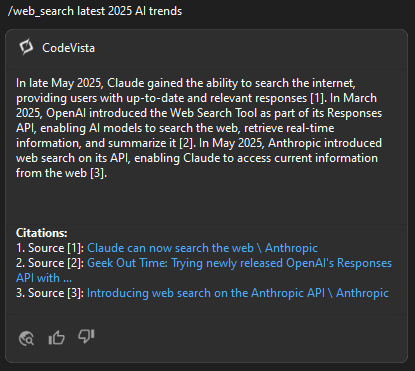Image resolution: width=415 pixels, height=371 pixels.
Task: Click the thumbs up feedback icon
Action: [57, 338]
